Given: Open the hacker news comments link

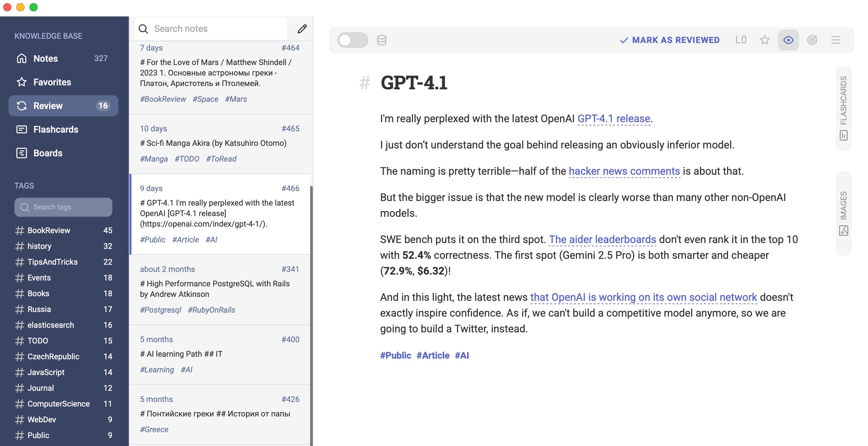Looking at the screenshot, I should tap(624, 171).
